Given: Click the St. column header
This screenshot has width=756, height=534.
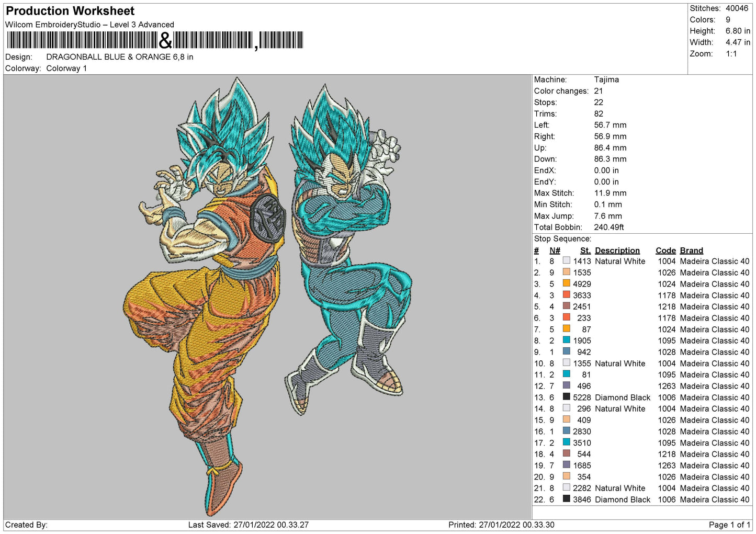Looking at the screenshot, I should tap(585, 251).
